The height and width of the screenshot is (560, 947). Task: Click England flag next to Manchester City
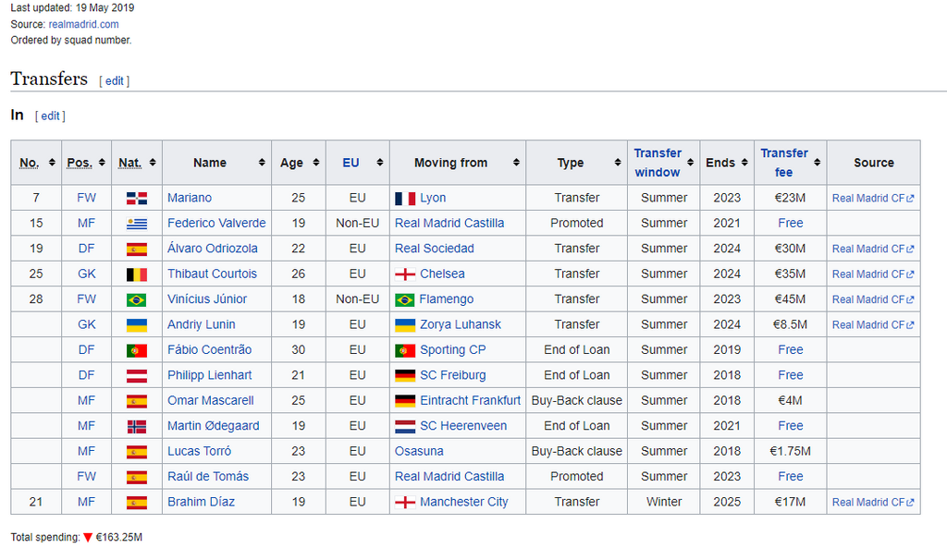(405, 502)
